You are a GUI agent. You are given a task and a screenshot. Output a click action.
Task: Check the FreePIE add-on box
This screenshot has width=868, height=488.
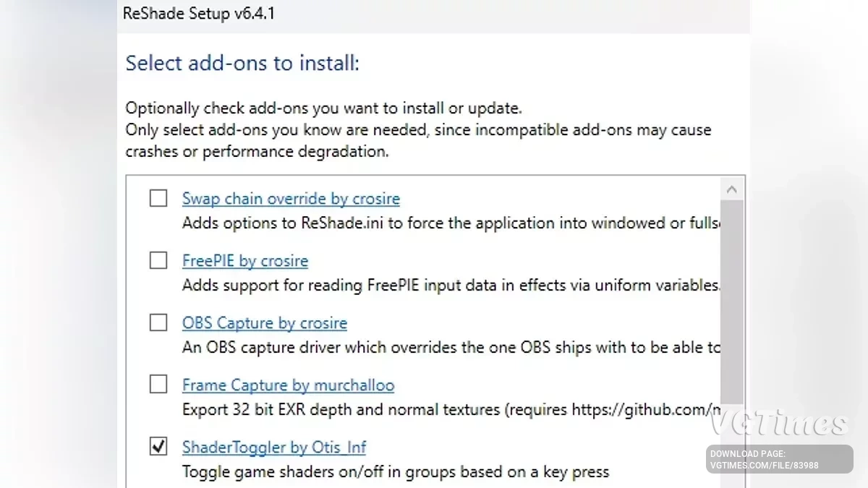coord(158,260)
